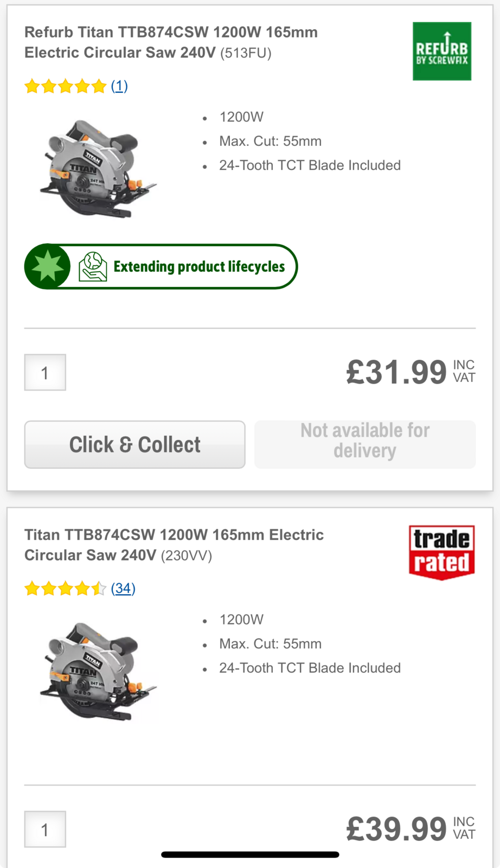Click the star rating beside 34 reviews

pyautogui.click(x=65, y=589)
